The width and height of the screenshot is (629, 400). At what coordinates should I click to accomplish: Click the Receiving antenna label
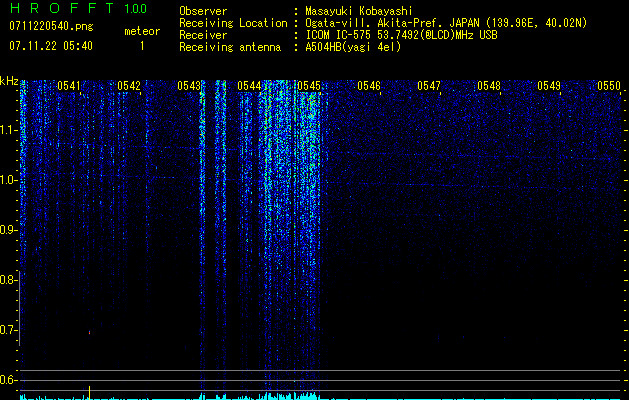pos(230,47)
